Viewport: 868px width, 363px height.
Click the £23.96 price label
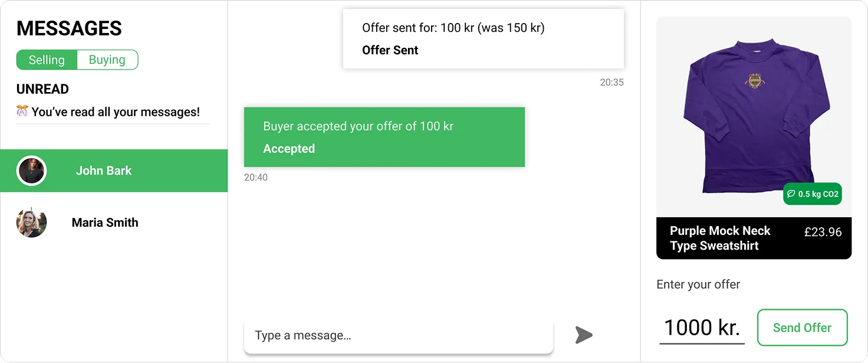tap(824, 232)
